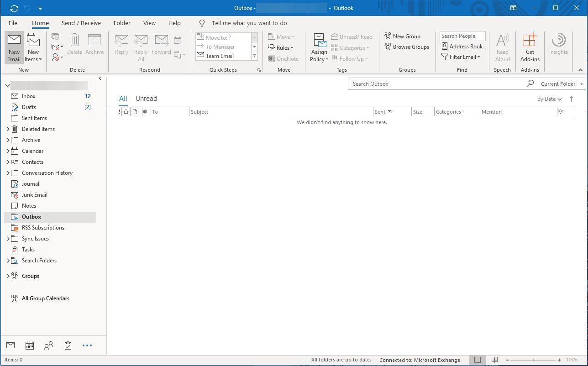Switch to Calendar view icon
The image size is (588, 366).
(x=30, y=345)
